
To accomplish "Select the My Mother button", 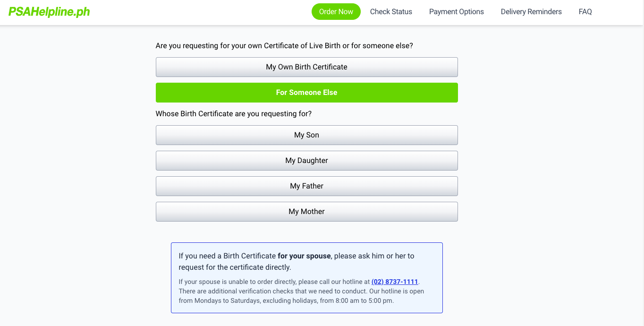I will (x=307, y=212).
